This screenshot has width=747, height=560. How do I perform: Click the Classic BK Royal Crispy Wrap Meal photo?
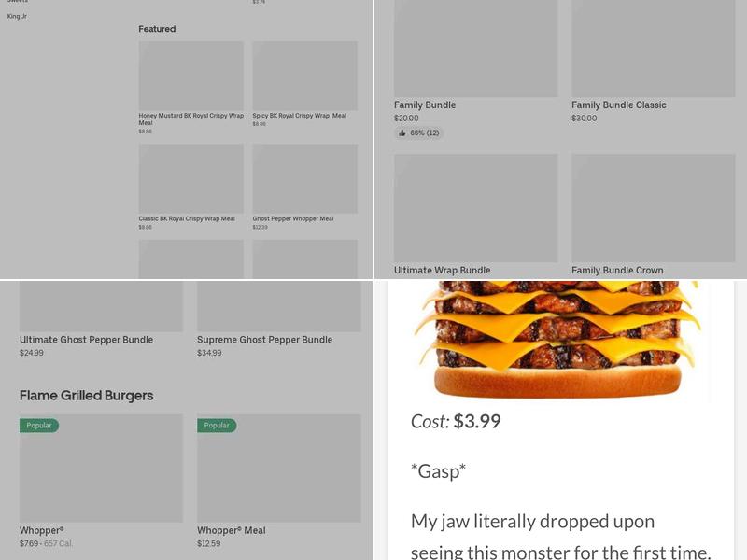tap(190, 178)
